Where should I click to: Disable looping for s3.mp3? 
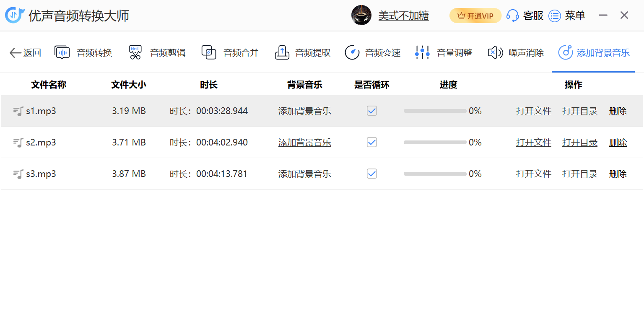tap(372, 174)
